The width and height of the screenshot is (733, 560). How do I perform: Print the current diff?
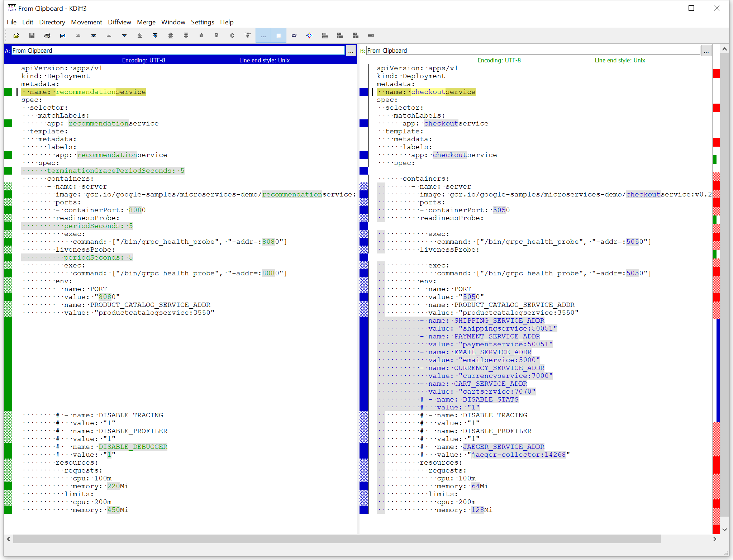point(47,35)
